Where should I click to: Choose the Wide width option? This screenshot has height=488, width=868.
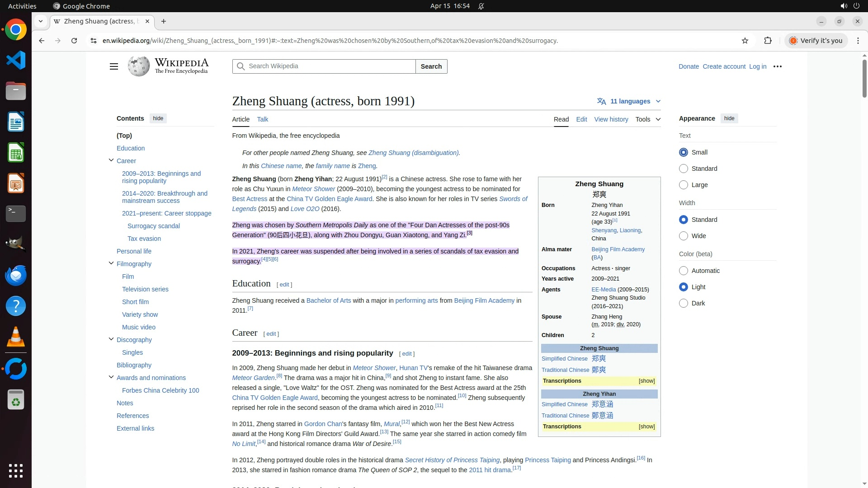tap(684, 236)
